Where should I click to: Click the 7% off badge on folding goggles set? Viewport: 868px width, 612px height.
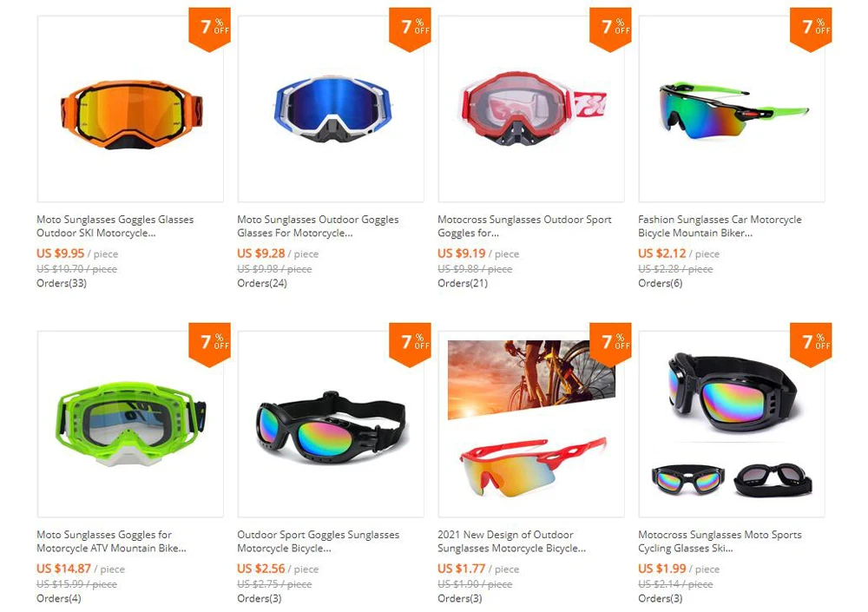811,345
